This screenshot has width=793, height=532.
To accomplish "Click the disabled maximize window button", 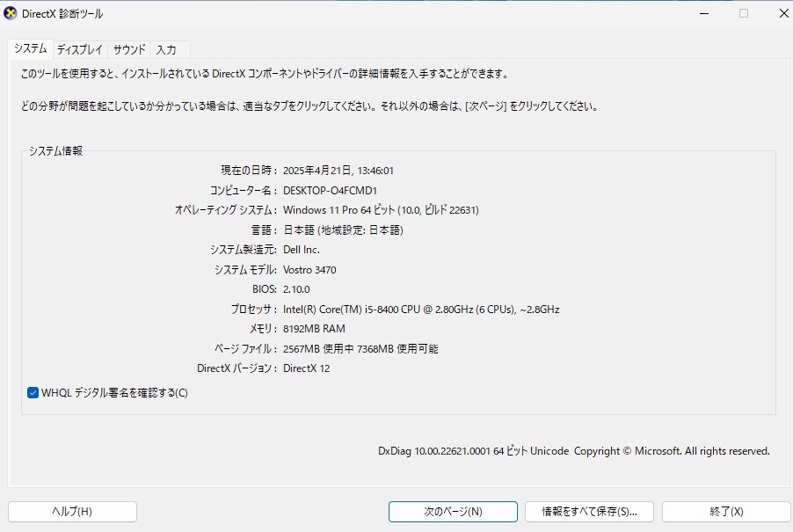I will (x=744, y=14).
